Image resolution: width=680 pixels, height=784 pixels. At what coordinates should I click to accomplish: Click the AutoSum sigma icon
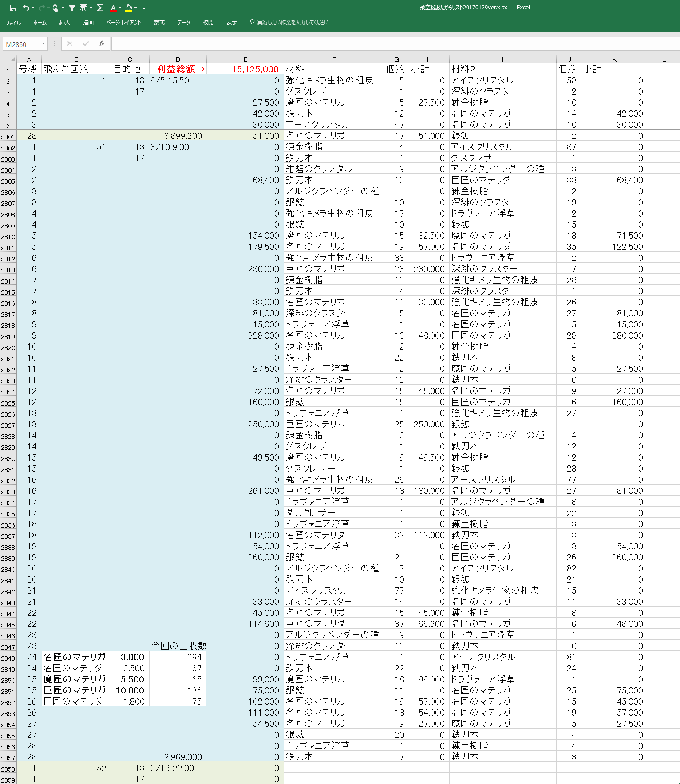(100, 8)
